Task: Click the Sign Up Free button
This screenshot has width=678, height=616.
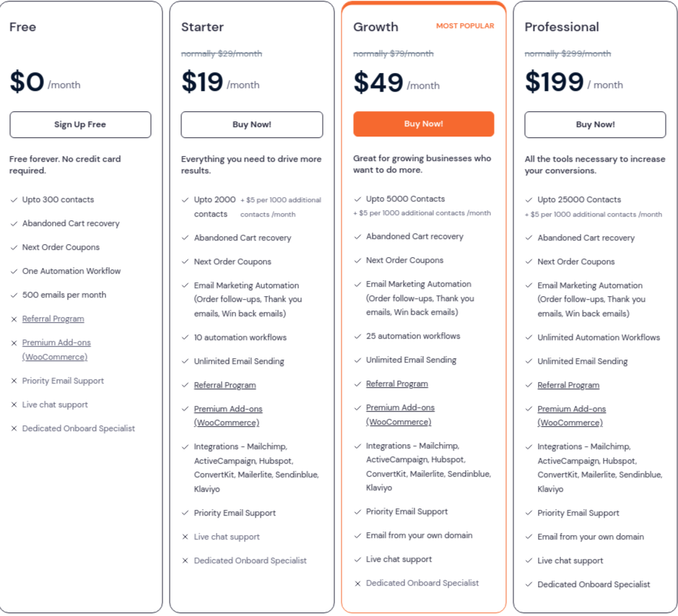Action: (80, 125)
